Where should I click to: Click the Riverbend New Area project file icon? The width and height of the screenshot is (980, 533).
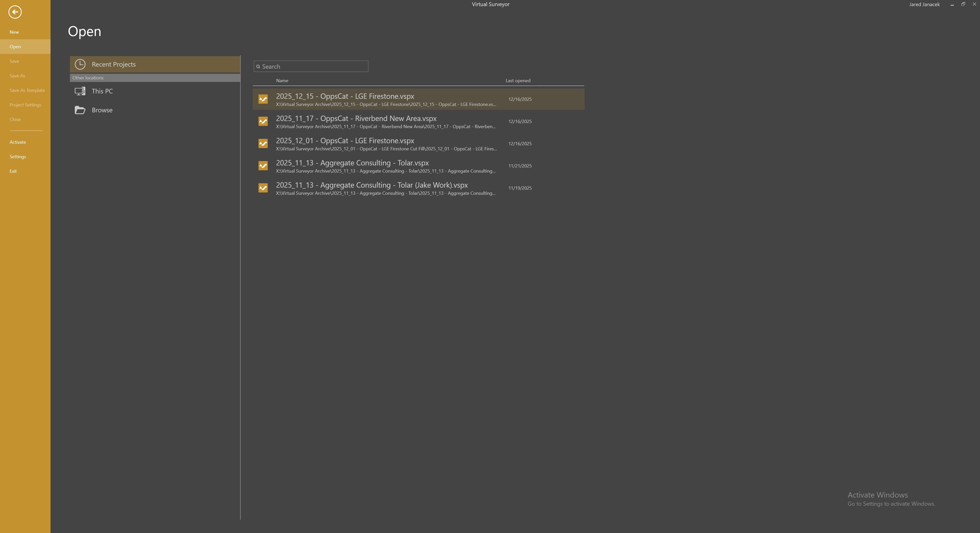(263, 121)
